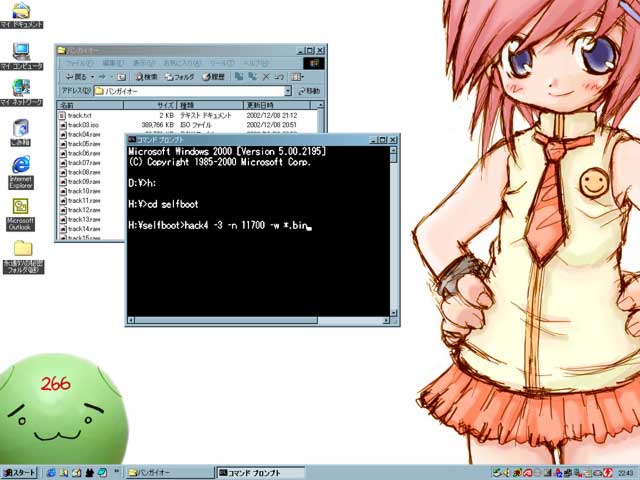Click the Back (戻る) button in Explorer
The image size is (640, 480).
[x=76, y=76]
